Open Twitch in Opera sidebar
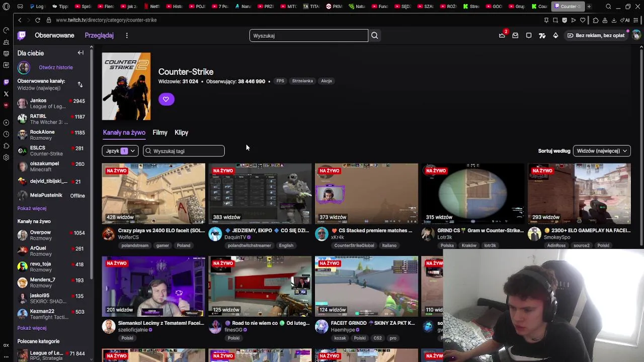 point(6,81)
